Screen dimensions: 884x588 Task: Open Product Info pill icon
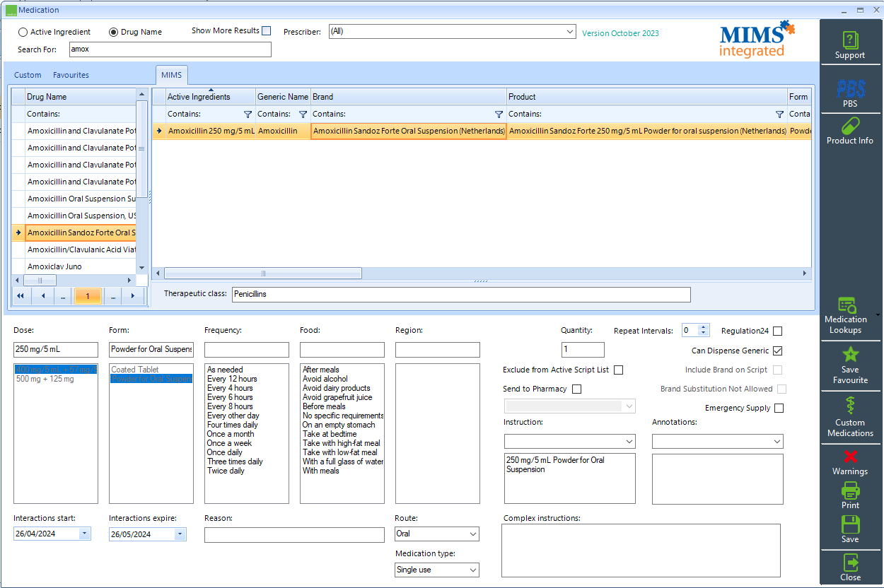(850, 125)
